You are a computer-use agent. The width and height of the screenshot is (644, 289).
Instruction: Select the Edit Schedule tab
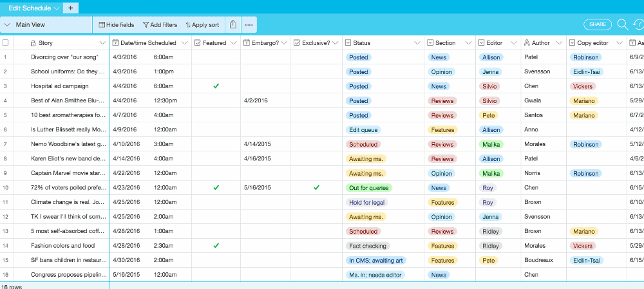tap(31, 8)
